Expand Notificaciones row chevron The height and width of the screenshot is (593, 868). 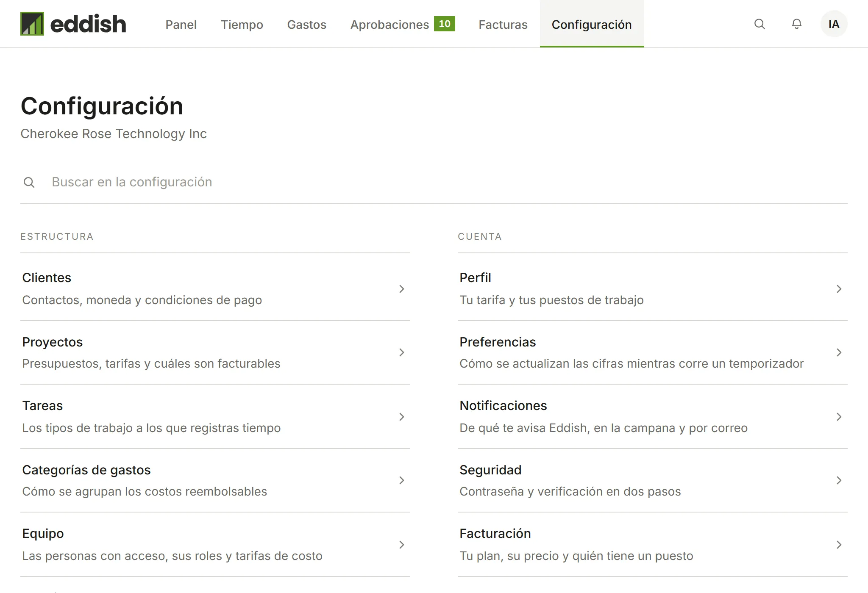click(x=839, y=417)
